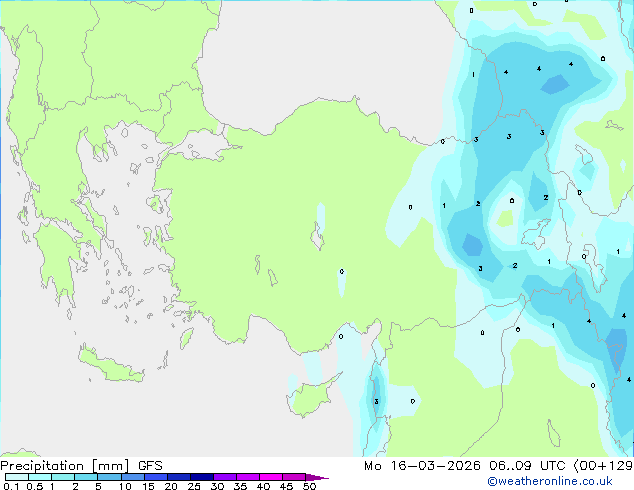The image size is (634, 490).
Task: Pick the 15–20 mm legend swatch
Action: (x=155, y=477)
